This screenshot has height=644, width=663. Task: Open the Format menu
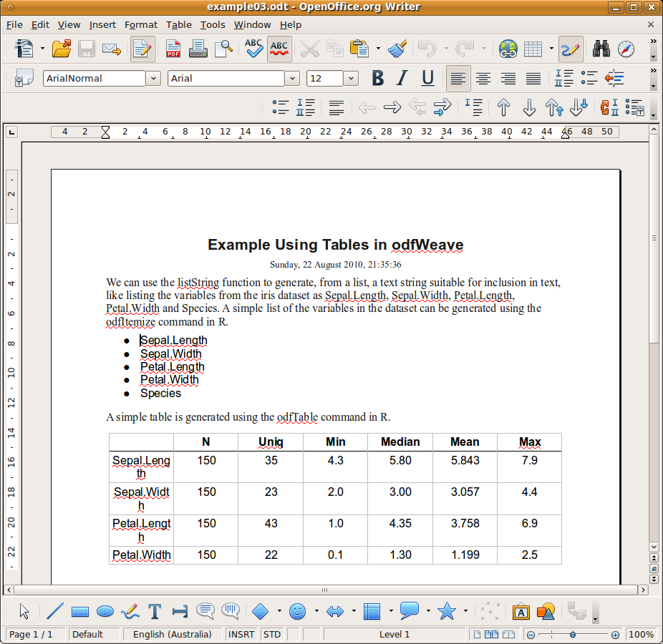tap(141, 25)
